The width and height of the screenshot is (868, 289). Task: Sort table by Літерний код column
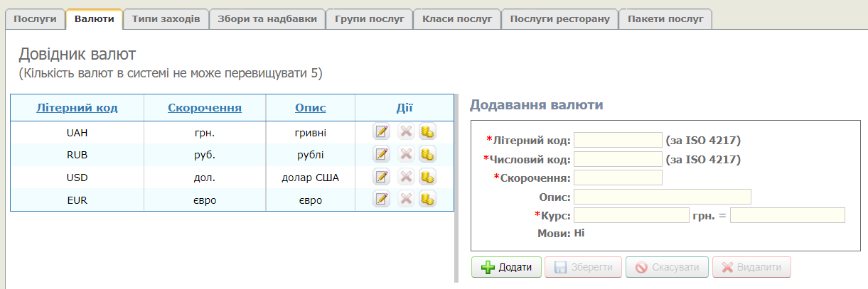pos(77,108)
